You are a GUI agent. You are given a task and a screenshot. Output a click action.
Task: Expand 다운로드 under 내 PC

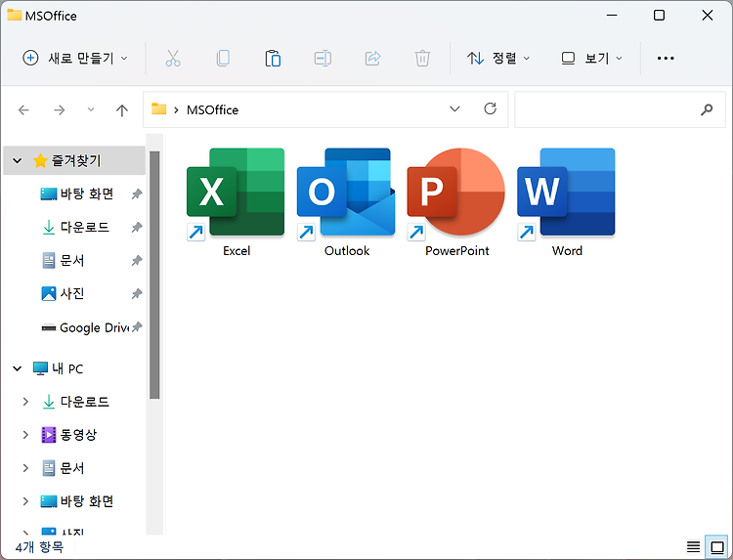(x=25, y=402)
